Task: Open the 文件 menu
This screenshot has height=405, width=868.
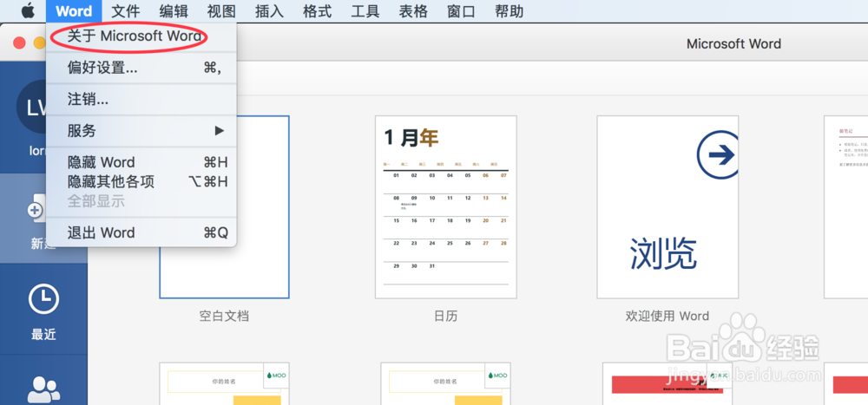Action: [126, 11]
